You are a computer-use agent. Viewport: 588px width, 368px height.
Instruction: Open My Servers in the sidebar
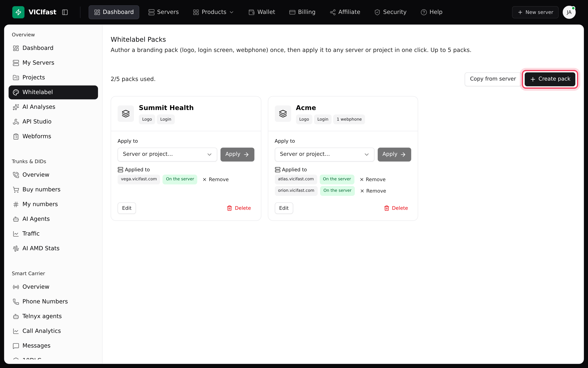click(53, 63)
